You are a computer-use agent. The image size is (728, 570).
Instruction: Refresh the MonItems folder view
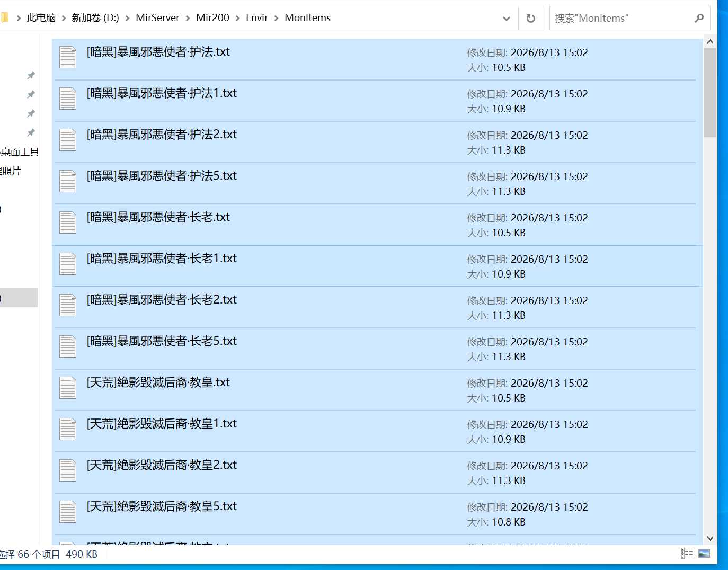[530, 19]
